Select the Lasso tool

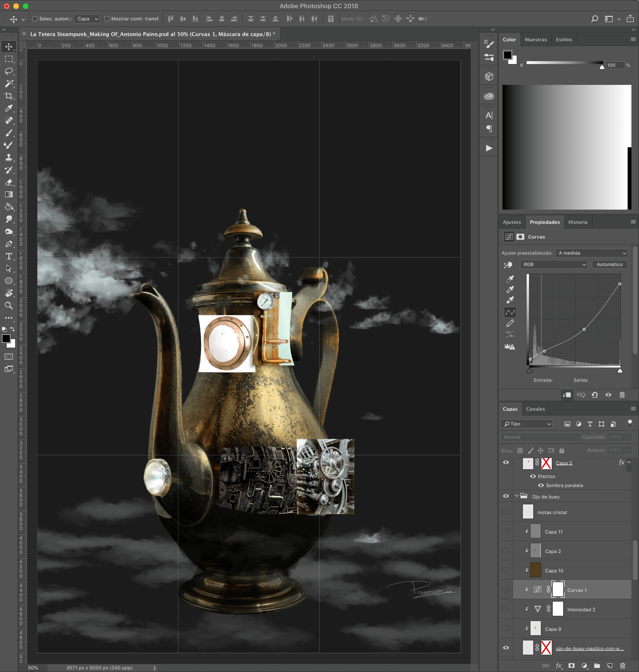coord(9,71)
